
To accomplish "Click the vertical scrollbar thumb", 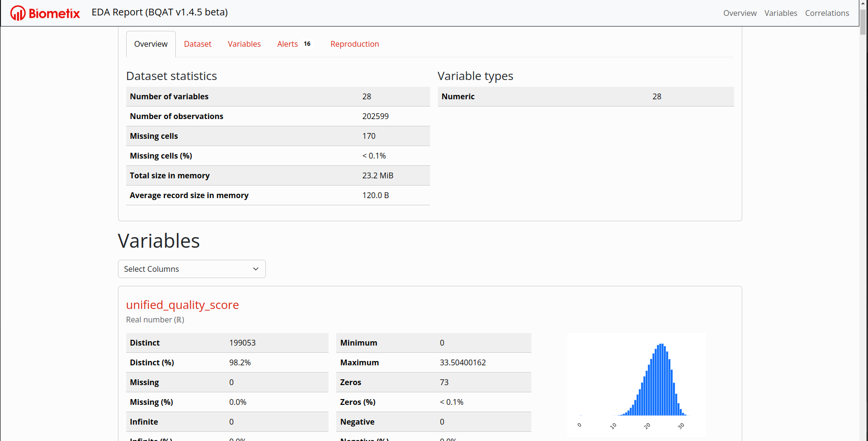I will click(x=863, y=22).
